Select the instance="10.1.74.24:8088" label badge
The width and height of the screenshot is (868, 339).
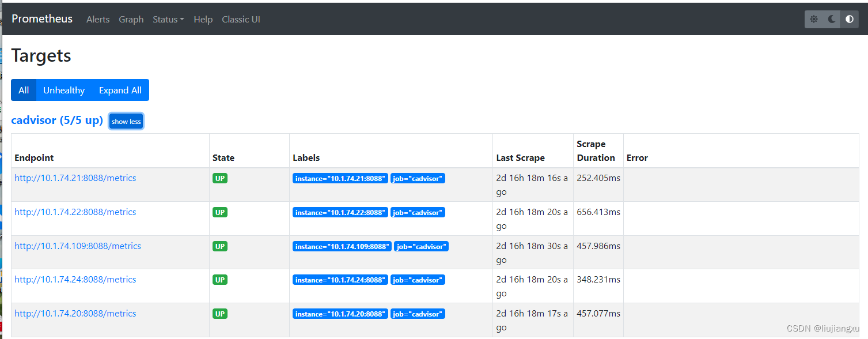point(340,280)
